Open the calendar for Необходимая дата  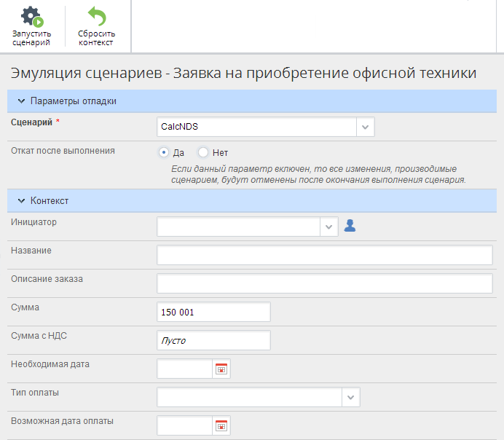(x=221, y=369)
